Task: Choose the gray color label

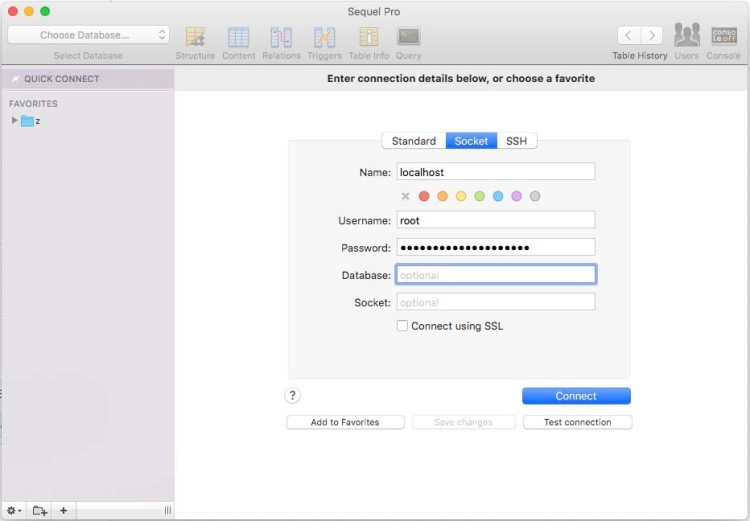Action: tap(535, 196)
